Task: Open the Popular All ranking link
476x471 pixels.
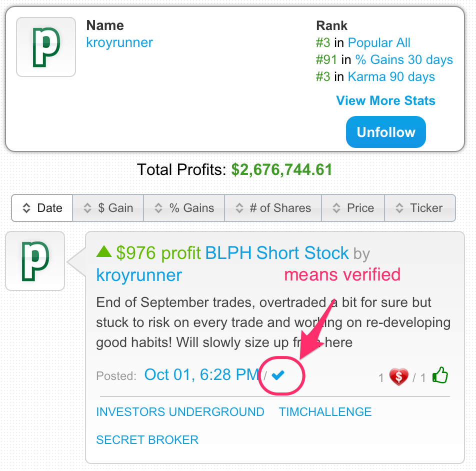Action: 379,43
